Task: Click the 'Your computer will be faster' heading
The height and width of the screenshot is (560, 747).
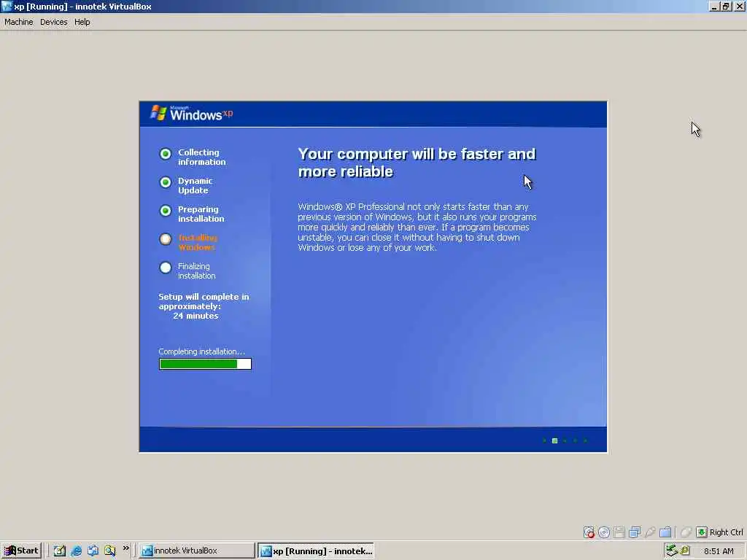Action: click(417, 163)
